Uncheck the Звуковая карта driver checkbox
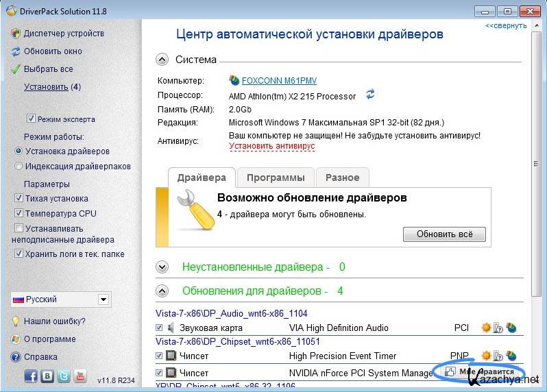 click(160, 328)
